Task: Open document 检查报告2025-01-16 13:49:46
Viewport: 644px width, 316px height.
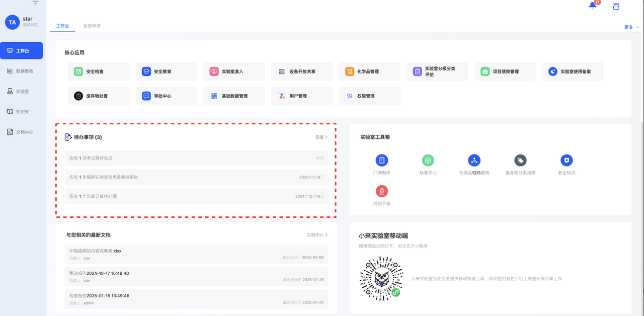Action: [196, 299]
